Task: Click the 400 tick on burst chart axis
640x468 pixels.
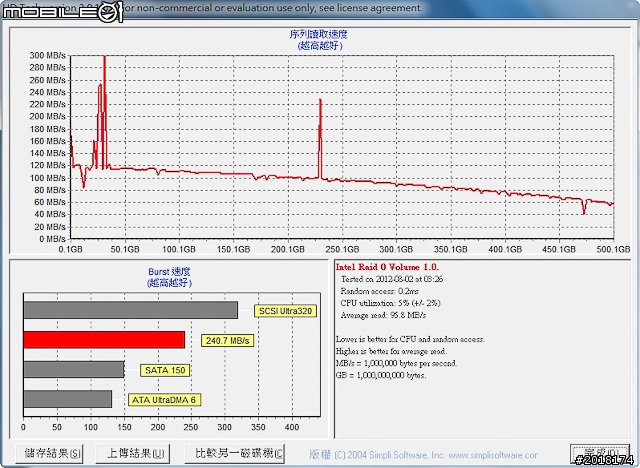Action: [x=292, y=427]
